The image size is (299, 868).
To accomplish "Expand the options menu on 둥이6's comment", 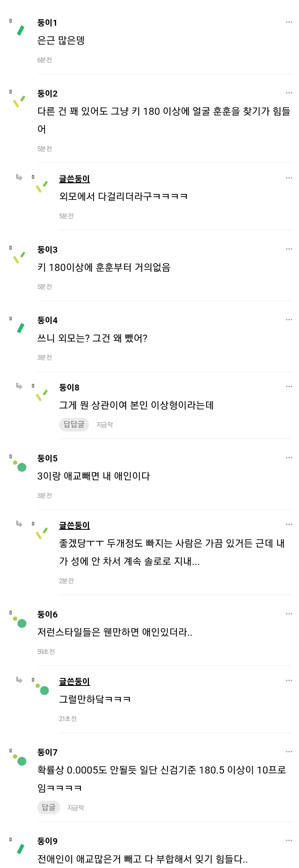I will pyautogui.click(x=289, y=614).
